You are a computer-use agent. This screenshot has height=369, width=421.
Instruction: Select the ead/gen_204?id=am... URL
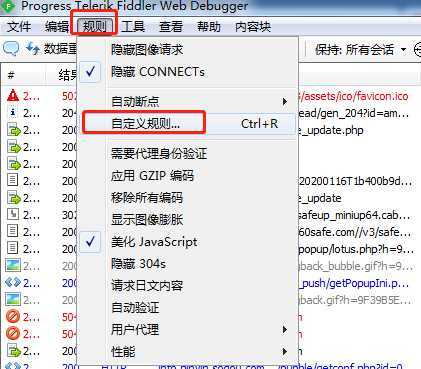click(353, 113)
